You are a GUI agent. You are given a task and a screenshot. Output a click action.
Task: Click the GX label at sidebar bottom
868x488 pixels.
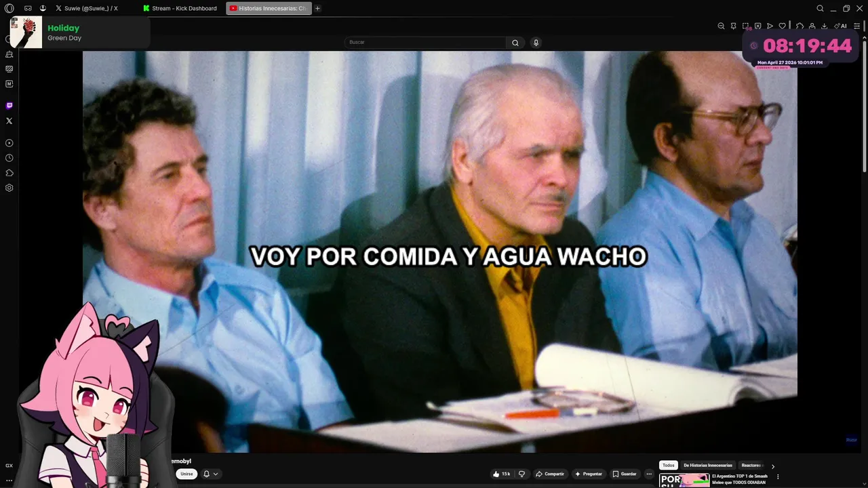(x=9, y=466)
